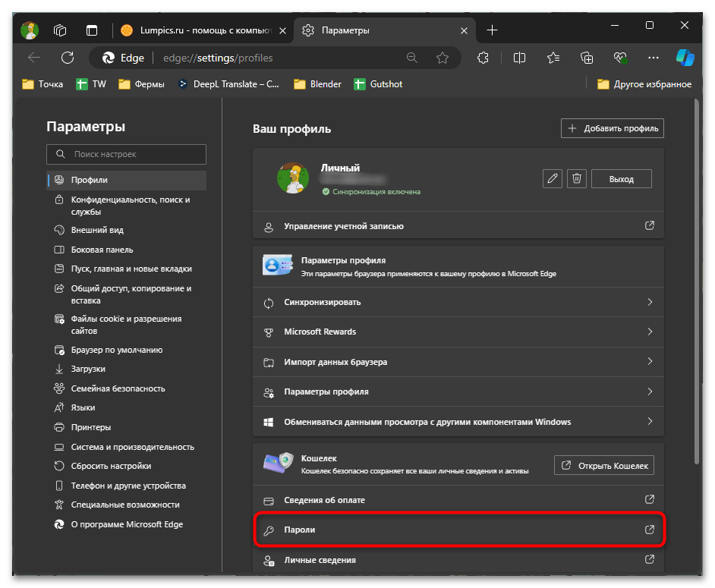This screenshot has width=715, height=588.
Task: Open Языки settings
Action: [127, 408]
